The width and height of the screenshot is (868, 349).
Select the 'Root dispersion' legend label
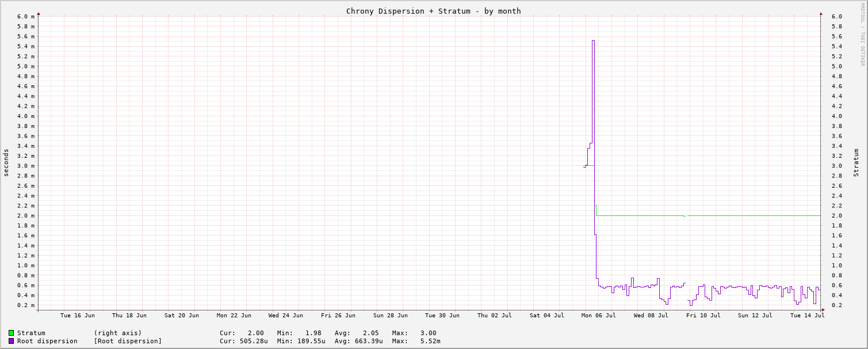(x=47, y=341)
